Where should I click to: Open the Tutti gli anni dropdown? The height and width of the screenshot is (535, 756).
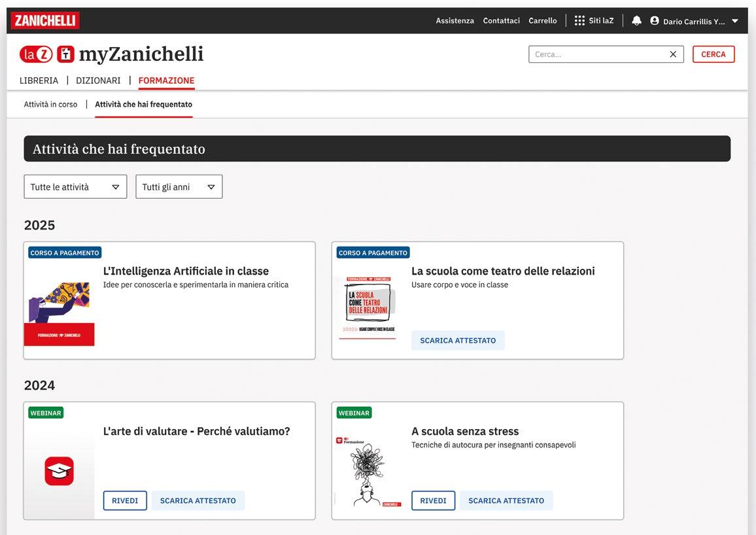(179, 186)
